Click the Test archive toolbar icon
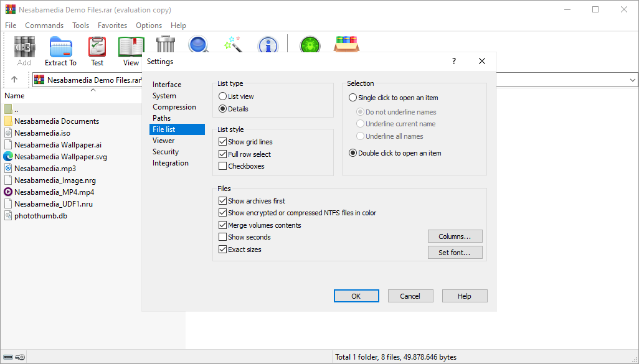Image resolution: width=639 pixels, height=364 pixels. 97,47
